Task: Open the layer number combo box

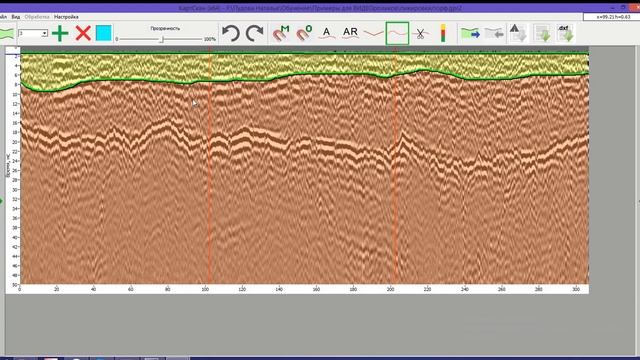Action: [x=33, y=33]
